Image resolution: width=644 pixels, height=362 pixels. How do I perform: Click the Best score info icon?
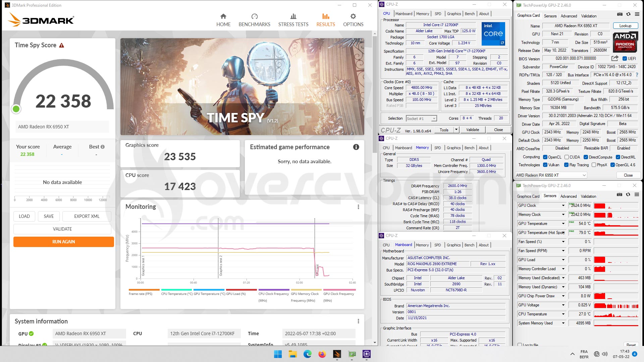(103, 147)
